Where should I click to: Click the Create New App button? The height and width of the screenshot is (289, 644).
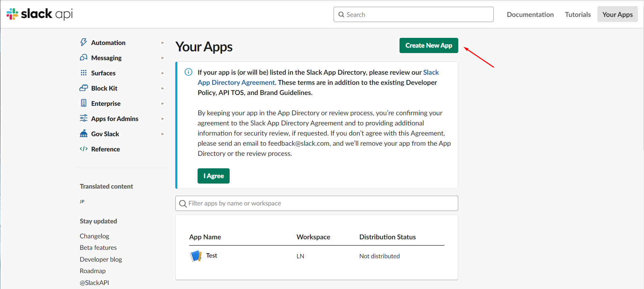(x=429, y=45)
